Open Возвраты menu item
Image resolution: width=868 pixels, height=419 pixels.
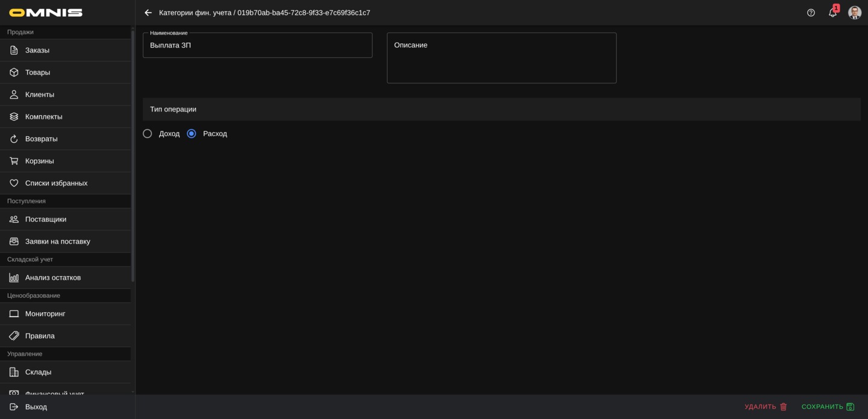[x=41, y=139]
